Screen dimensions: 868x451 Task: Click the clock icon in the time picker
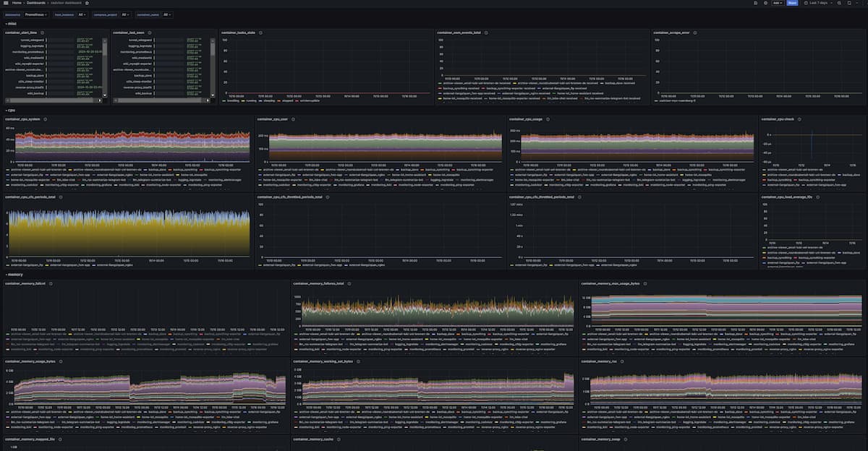tap(806, 3)
